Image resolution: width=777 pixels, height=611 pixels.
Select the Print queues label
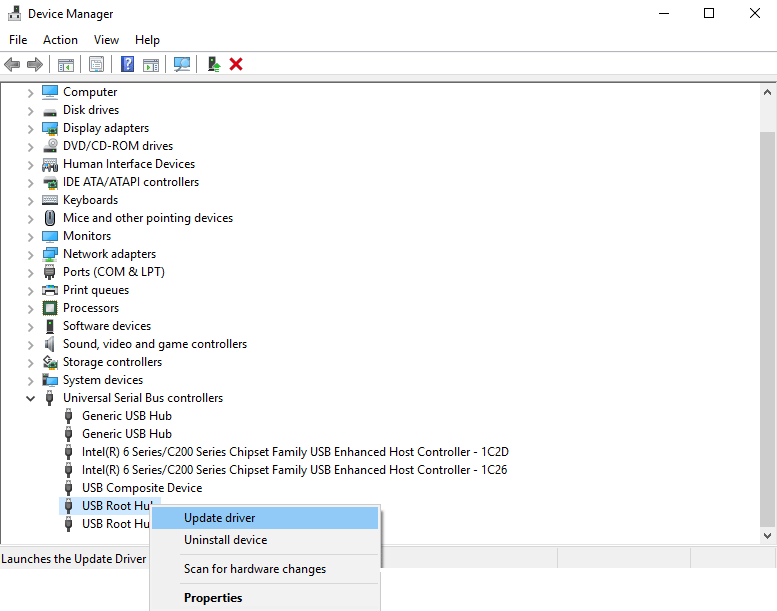(96, 290)
